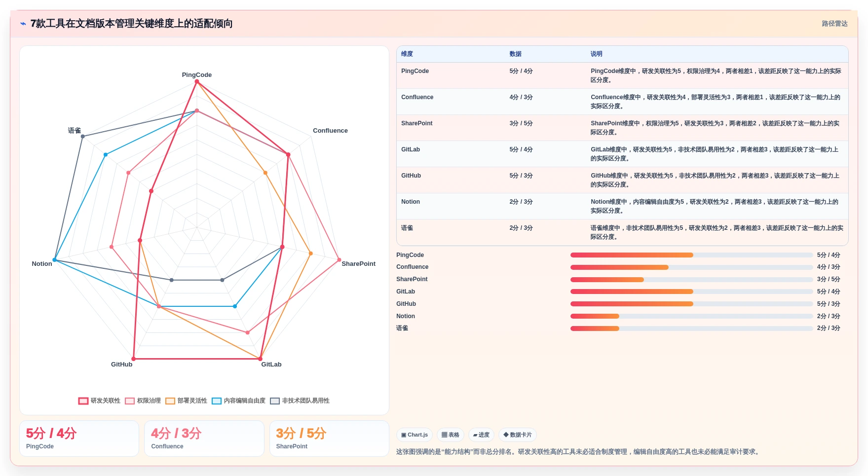Click the GitLab axis label on radar
Viewport: 868px width, 476px height.
pos(271,365)
